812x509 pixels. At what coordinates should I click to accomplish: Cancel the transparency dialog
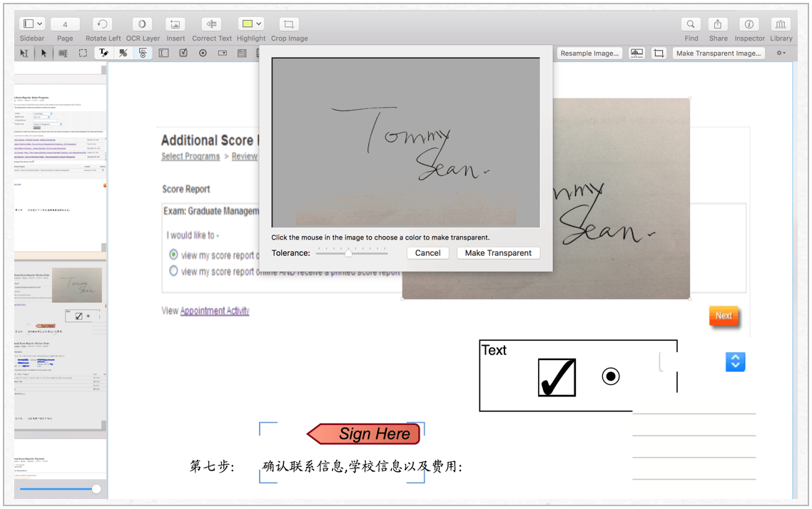click(427, 253)
